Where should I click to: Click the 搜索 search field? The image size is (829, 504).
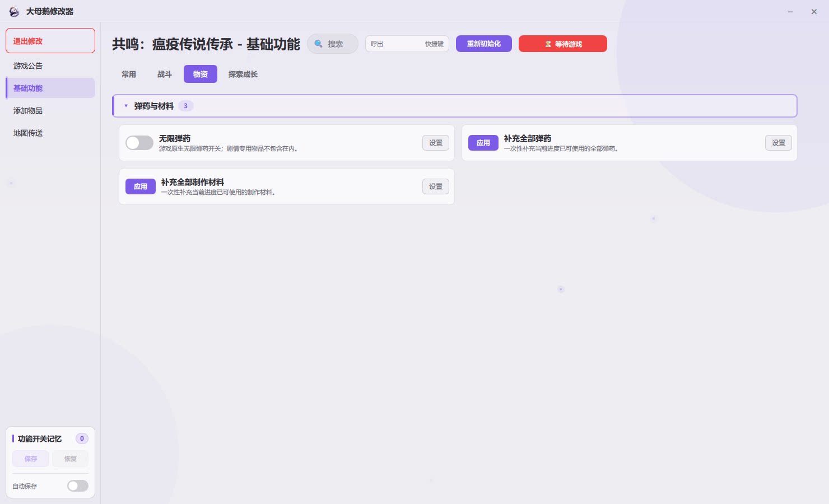tap(333, 44)
